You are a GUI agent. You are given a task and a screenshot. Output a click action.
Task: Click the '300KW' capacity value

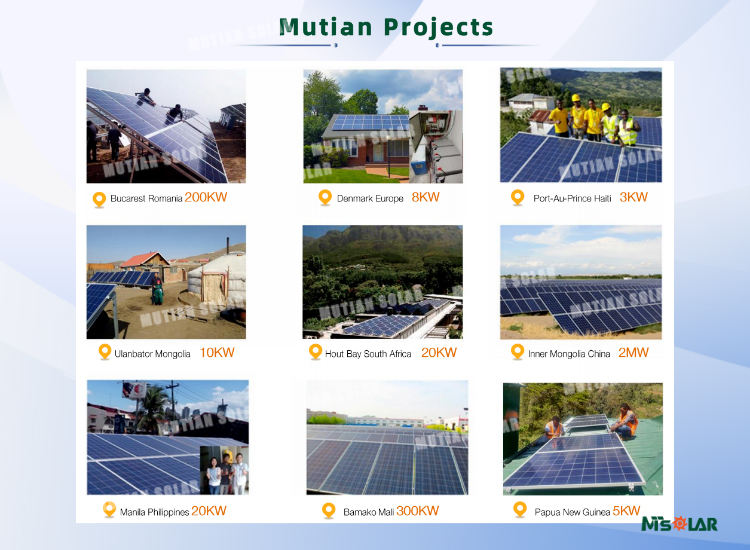point(417,511)
